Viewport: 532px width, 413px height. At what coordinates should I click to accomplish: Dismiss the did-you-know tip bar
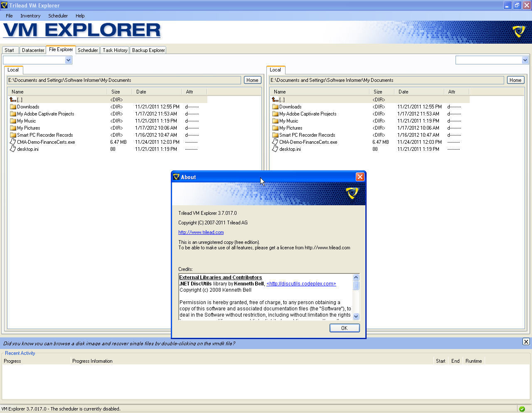click(526, 342)
